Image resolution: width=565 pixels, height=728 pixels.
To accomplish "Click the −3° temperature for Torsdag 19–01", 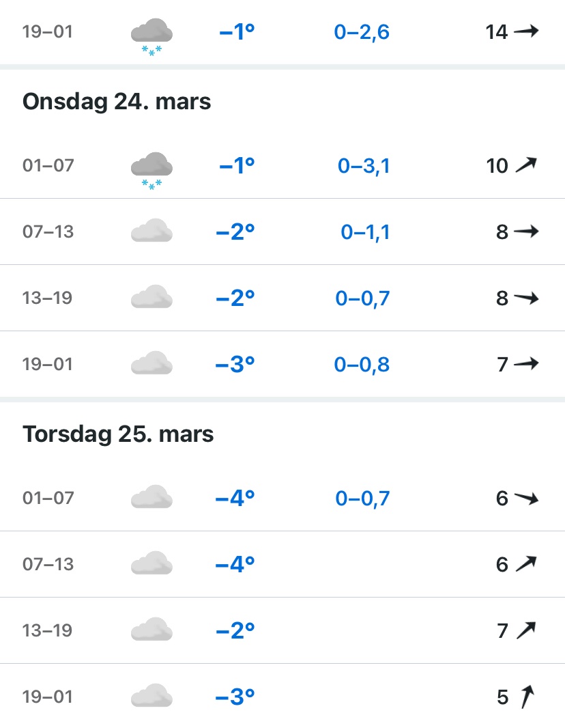I will click(235, 697).
